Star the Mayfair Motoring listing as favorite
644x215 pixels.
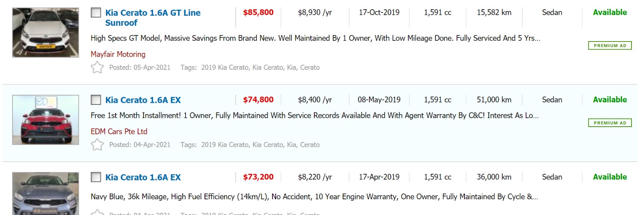(97, 67)
